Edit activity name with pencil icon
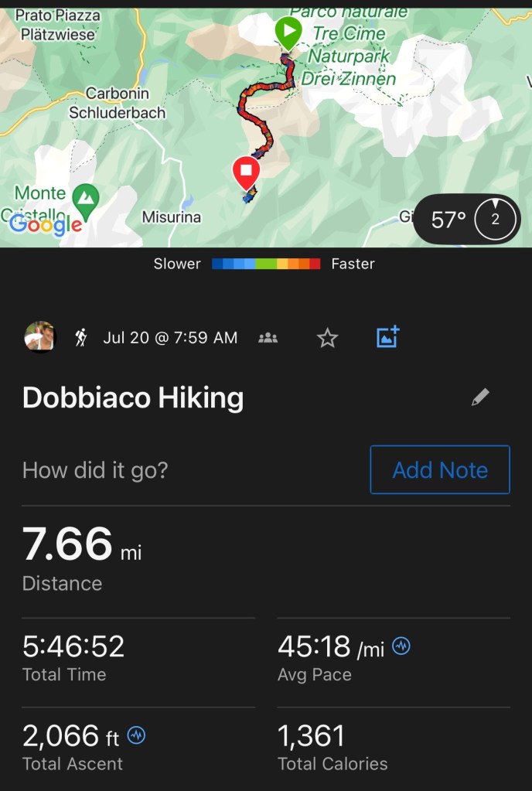The image size is (532, 791). click(480, 397)
